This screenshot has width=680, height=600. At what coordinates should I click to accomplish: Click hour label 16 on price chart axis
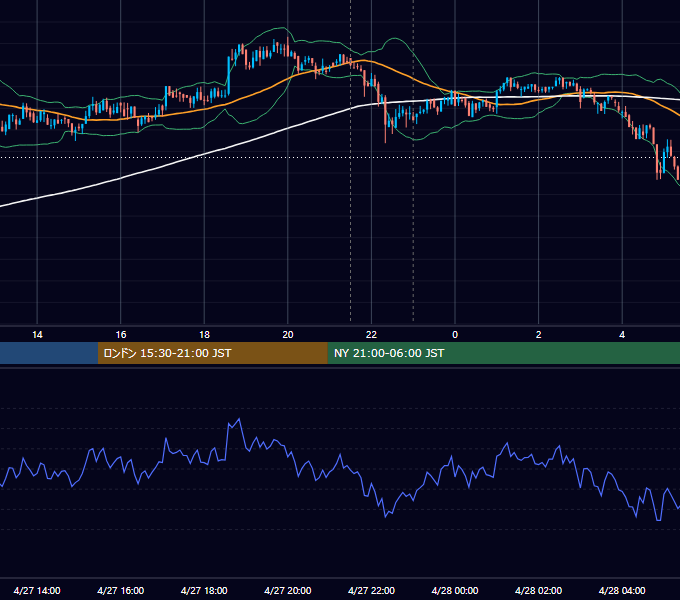point(121,335)
